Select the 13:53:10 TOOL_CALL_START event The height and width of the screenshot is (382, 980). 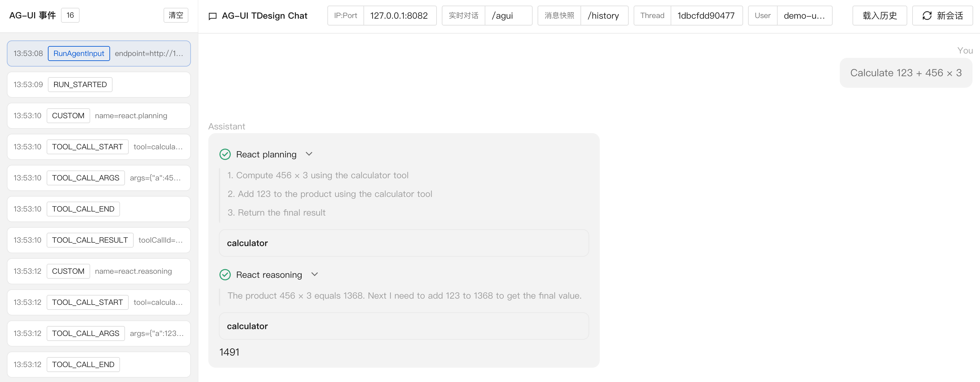(x=99, y=147)
